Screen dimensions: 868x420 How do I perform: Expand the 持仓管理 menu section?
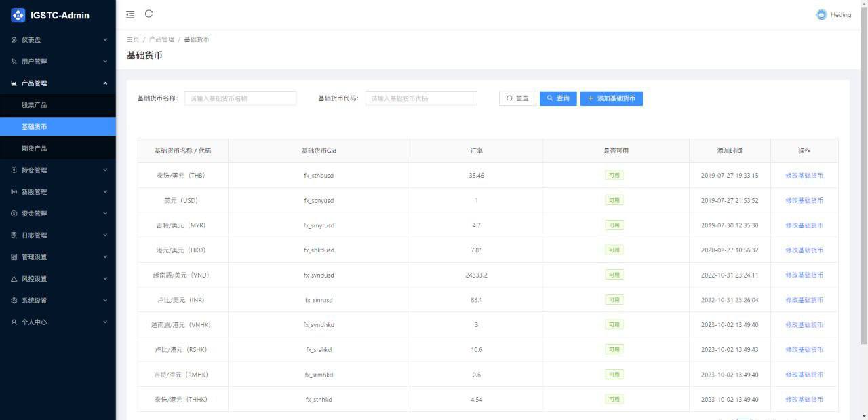[58, 170]
